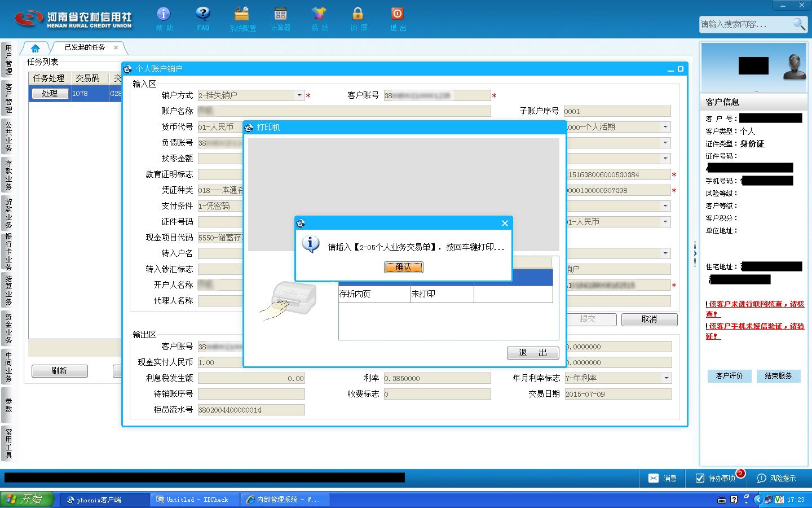Viewport: 812px width, 508px height.
Task: Click the 客户账号 input field
Action: 437,95
